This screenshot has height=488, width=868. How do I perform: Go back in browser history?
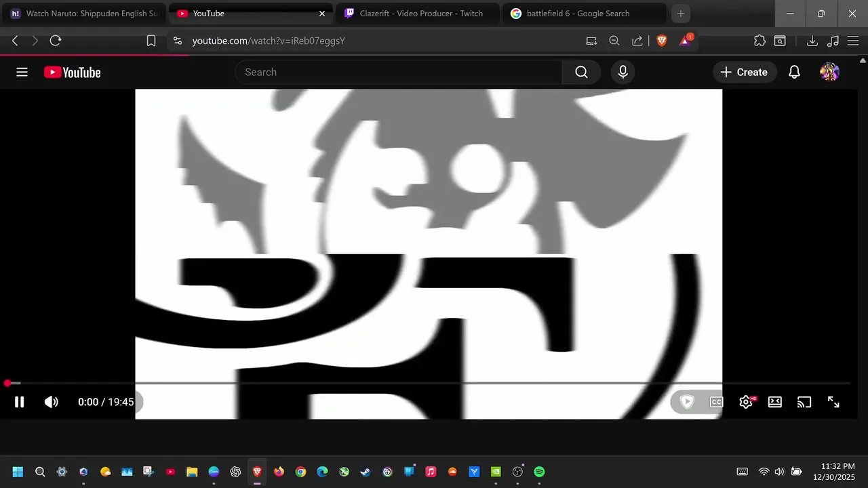15,41
